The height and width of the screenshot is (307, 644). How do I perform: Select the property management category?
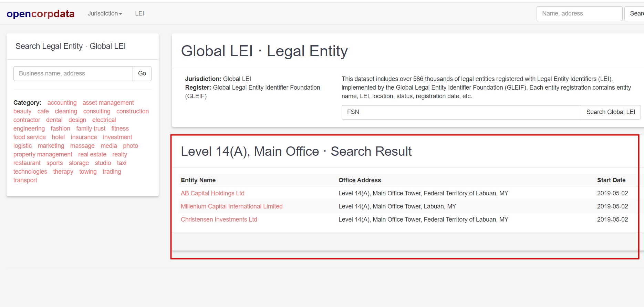coord(43,154)
